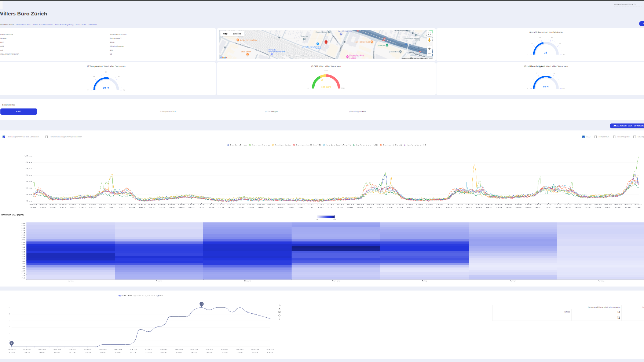Screen dimensions: 644x362
Task: Zoom in on the map
Action: tap(429, 49)
